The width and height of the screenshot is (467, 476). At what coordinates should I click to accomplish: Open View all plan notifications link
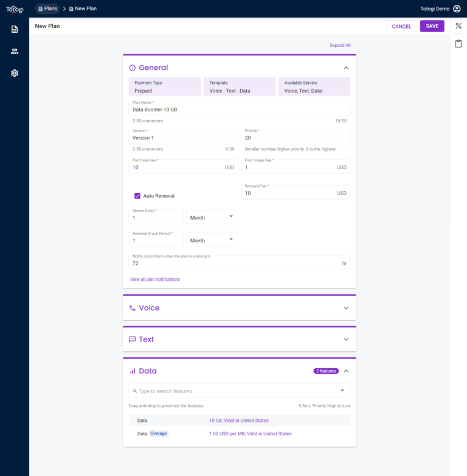(x=155, y=279)
